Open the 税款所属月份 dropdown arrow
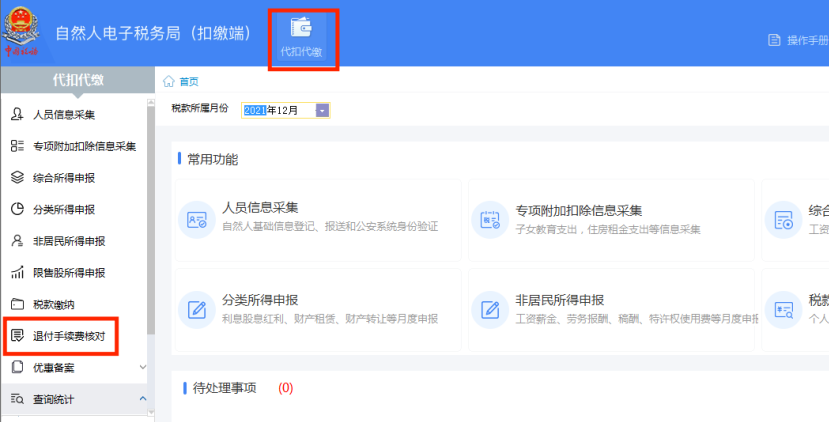 click(323, 110)
